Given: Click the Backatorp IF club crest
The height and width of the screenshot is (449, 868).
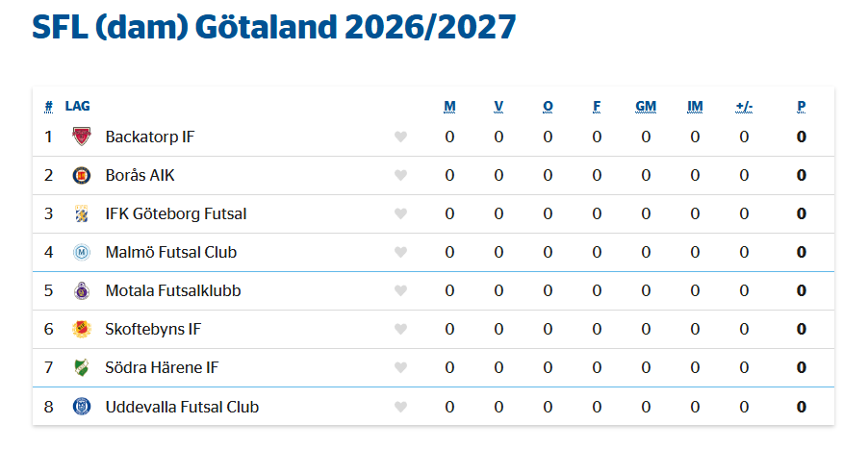Looking at the screenshot, I should [82, 137].
